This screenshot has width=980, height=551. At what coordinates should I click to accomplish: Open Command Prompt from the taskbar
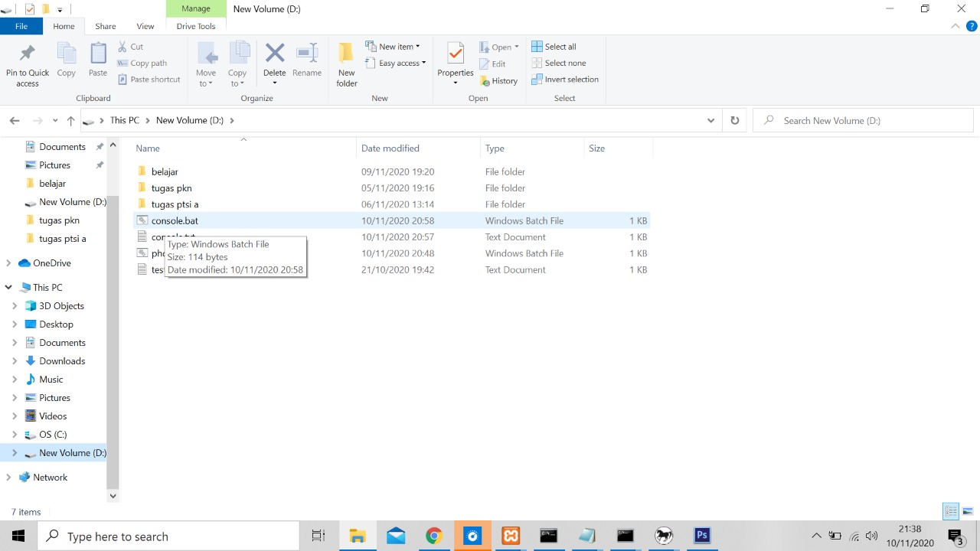[548, 536]
